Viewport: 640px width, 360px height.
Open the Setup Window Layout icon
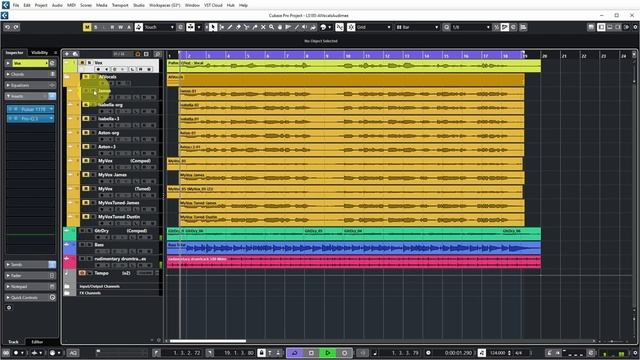click(627, 27)
